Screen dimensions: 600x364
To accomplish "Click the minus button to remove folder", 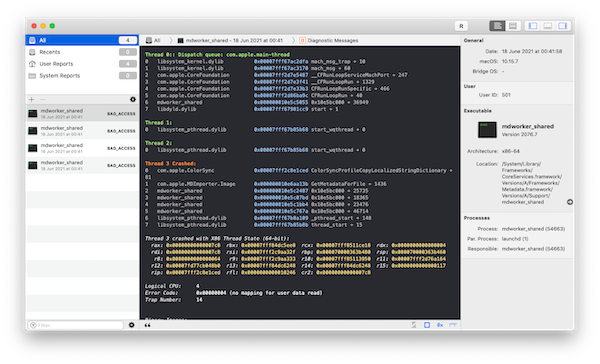I will (x=43, y=100).
